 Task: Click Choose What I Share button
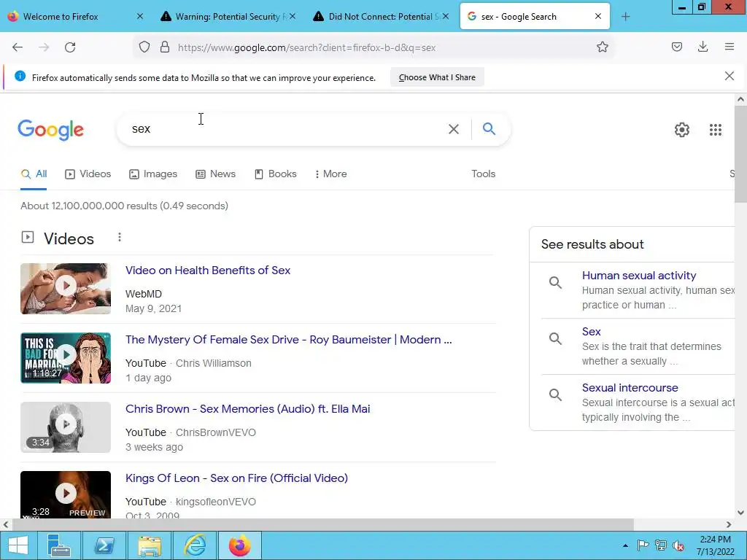pyautogui.click(x=437, y=77)
